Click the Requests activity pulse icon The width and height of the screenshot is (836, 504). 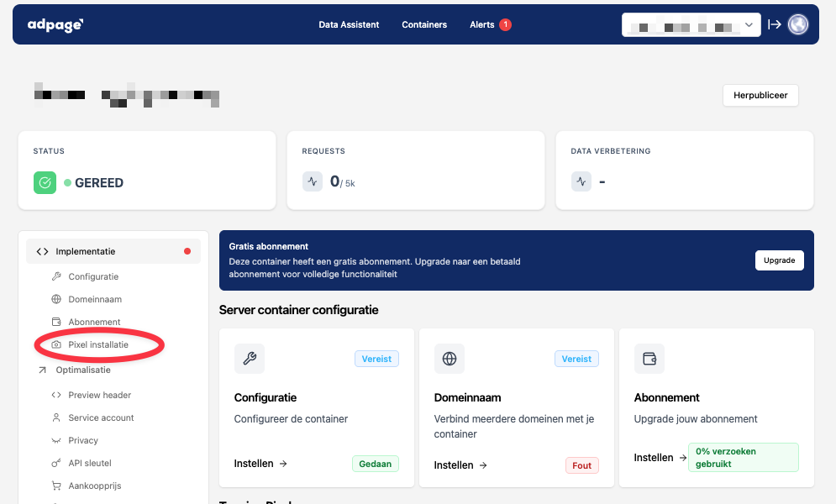tap(313, 181)
